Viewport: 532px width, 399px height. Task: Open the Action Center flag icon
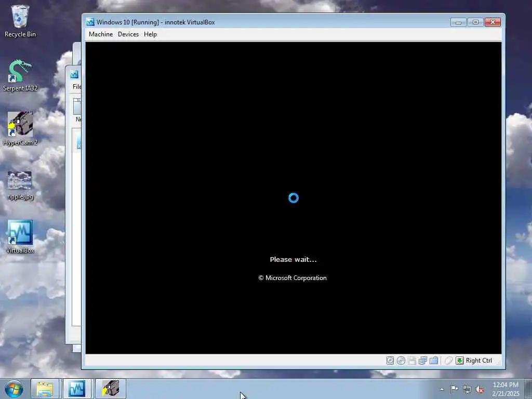pyautogui.click(x=454, y=389)
